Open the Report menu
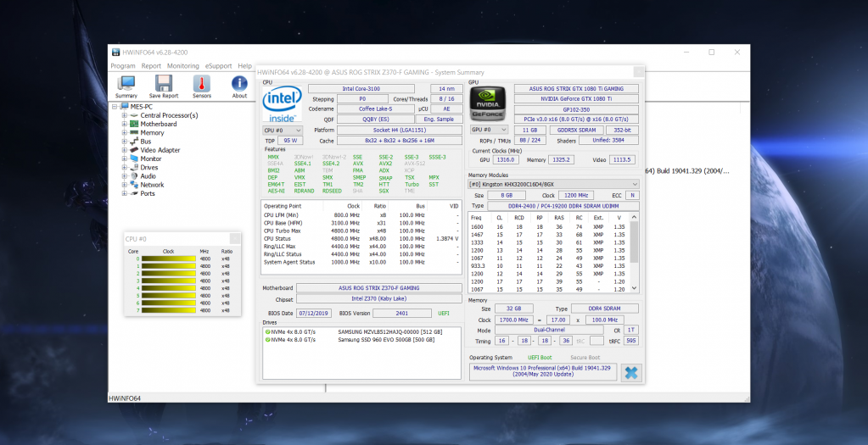868x445 pixels. pyautogui.click(x=151, y=65)
